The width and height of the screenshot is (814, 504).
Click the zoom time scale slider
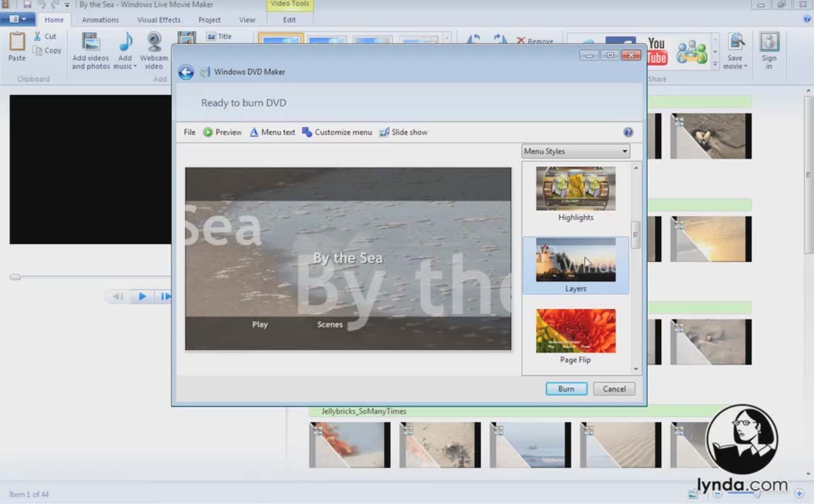[x=758, y=494]
